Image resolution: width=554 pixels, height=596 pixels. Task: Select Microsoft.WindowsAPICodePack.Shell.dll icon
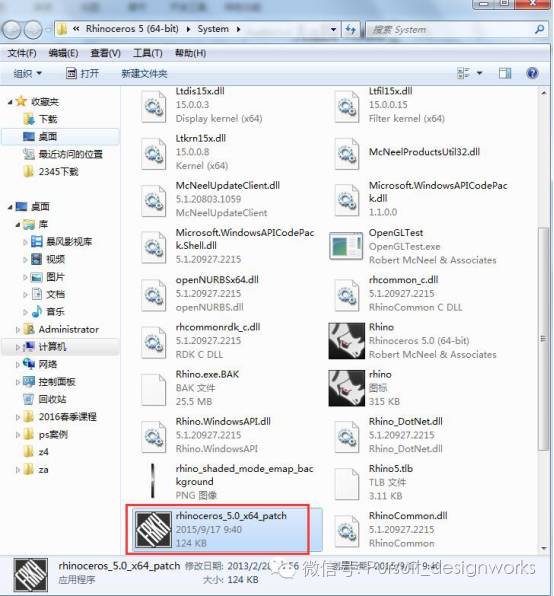[x=154, y=248]
